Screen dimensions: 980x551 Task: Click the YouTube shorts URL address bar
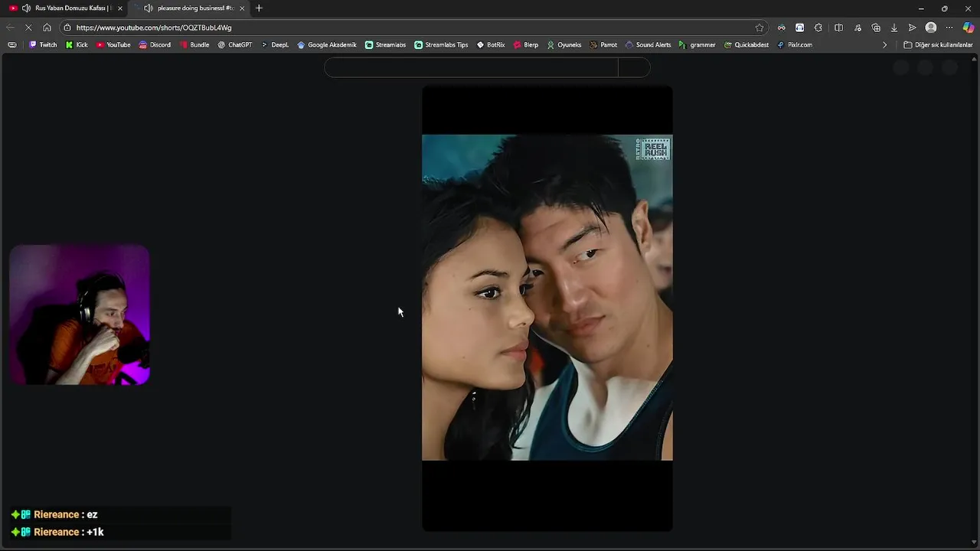(x=413, y=28)
